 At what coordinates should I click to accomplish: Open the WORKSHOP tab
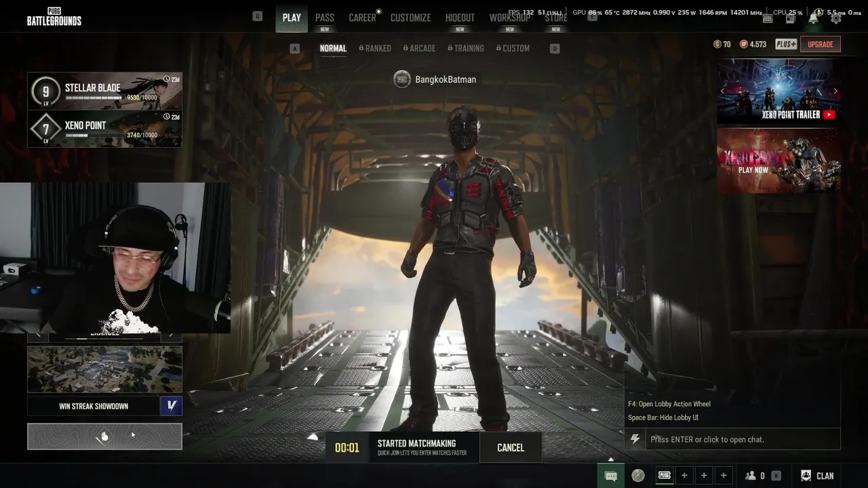510,18
